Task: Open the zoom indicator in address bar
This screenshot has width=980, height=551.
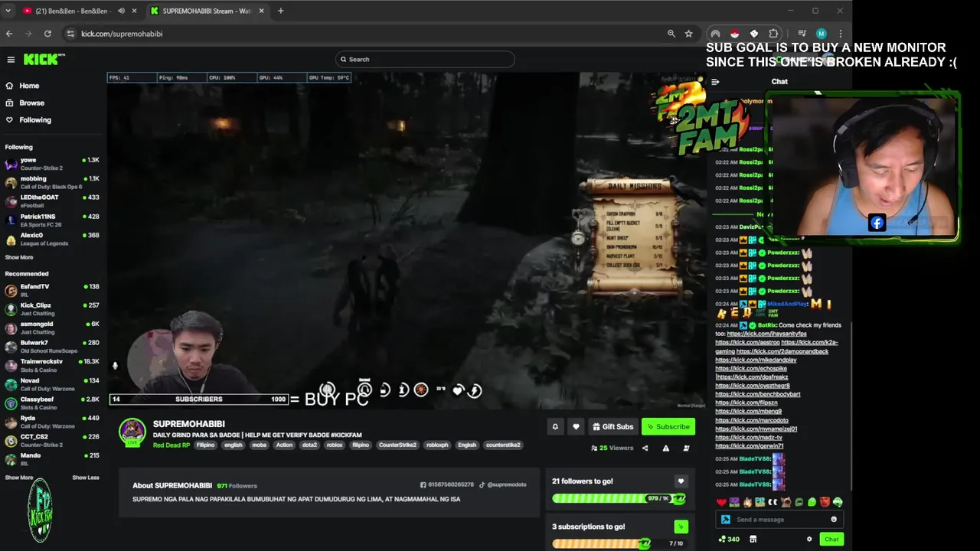Action: 671,34
